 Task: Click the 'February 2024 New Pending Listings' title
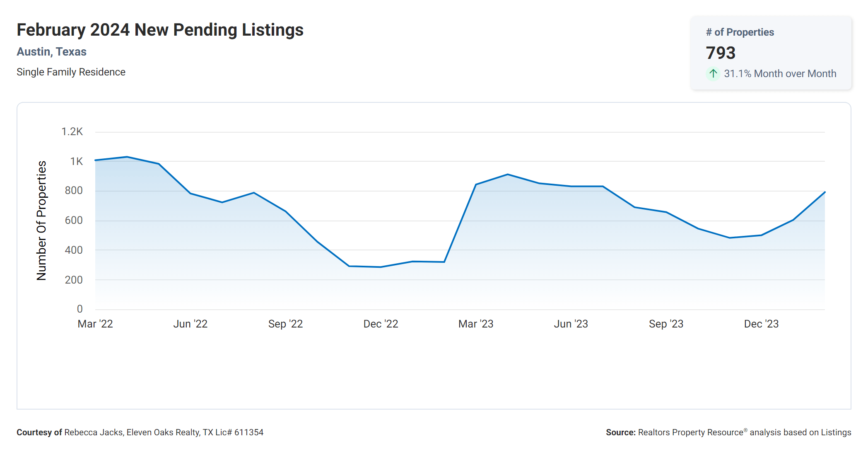(160, 30)
